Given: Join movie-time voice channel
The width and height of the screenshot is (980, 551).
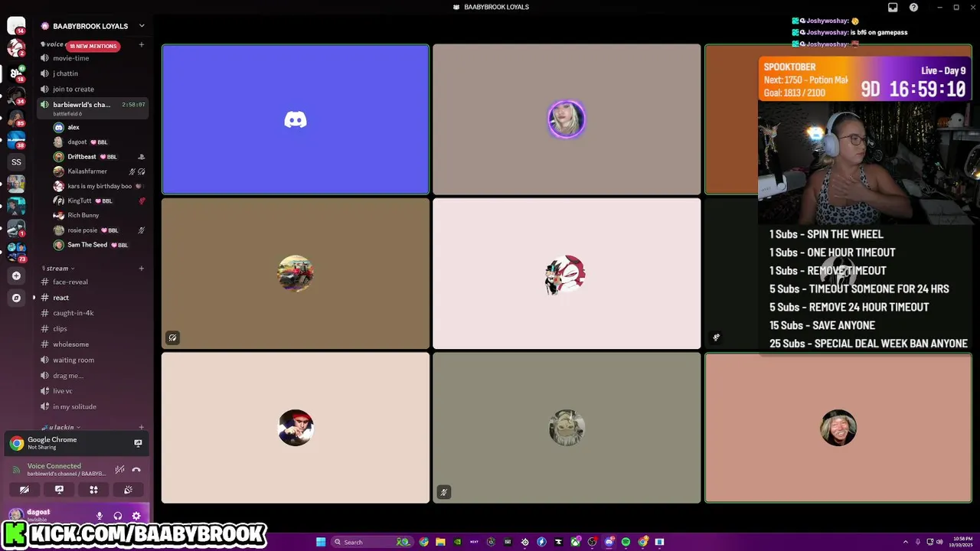Looking at the screenshot, I should tap(93, 58).
